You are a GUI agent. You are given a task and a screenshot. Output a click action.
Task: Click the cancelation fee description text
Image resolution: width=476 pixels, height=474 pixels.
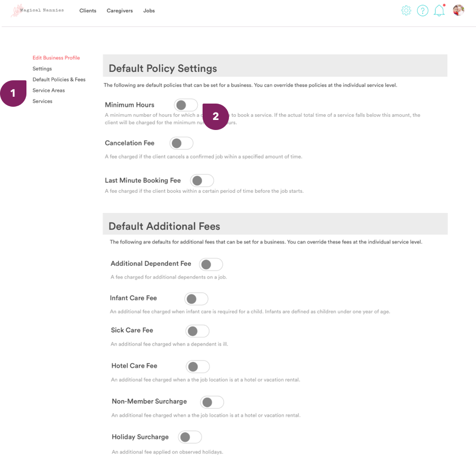[204, 157]
